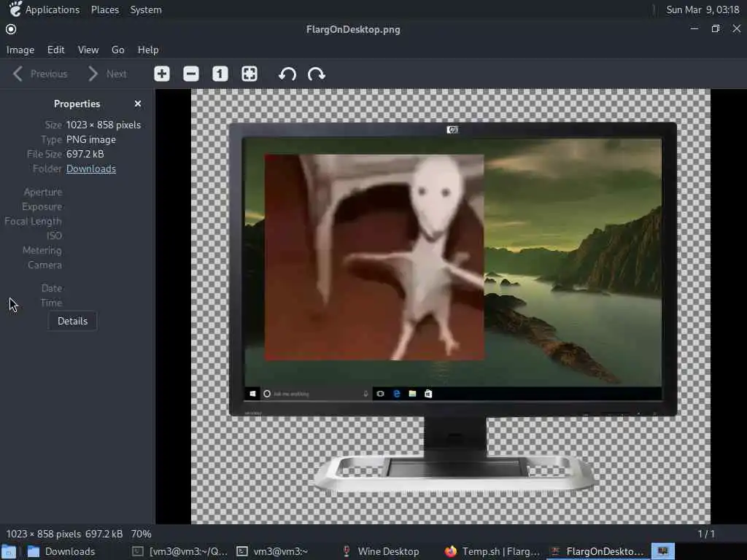Restore the image viewer window

(716, 28)
